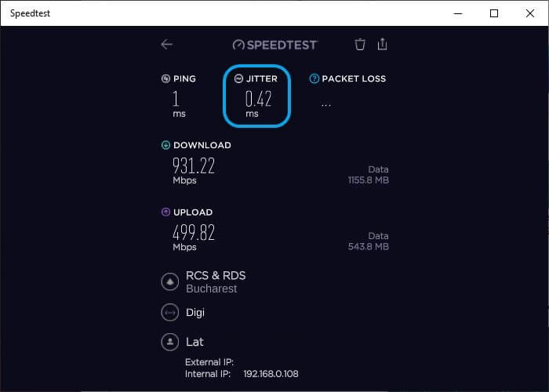The height and width of the screenshot is (392, 549).
Task: Click the 499.82 upload speed value
Action: click(194, 233)
